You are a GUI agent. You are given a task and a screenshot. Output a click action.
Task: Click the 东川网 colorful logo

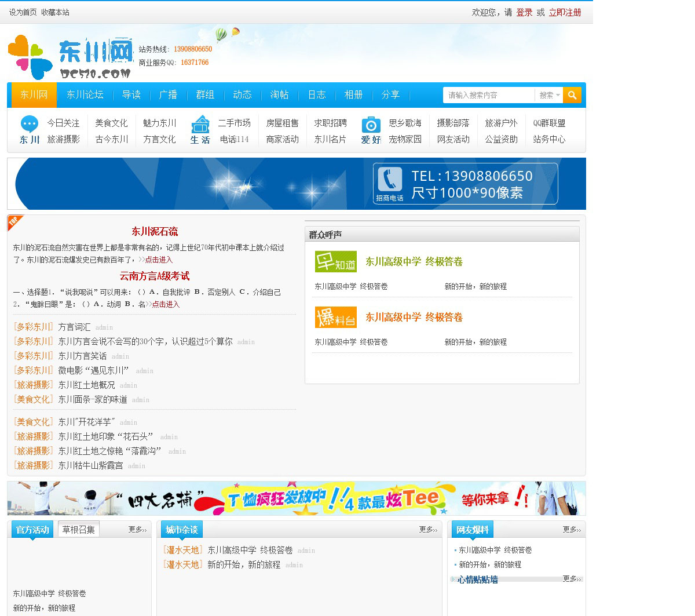(x=69, y=57)
